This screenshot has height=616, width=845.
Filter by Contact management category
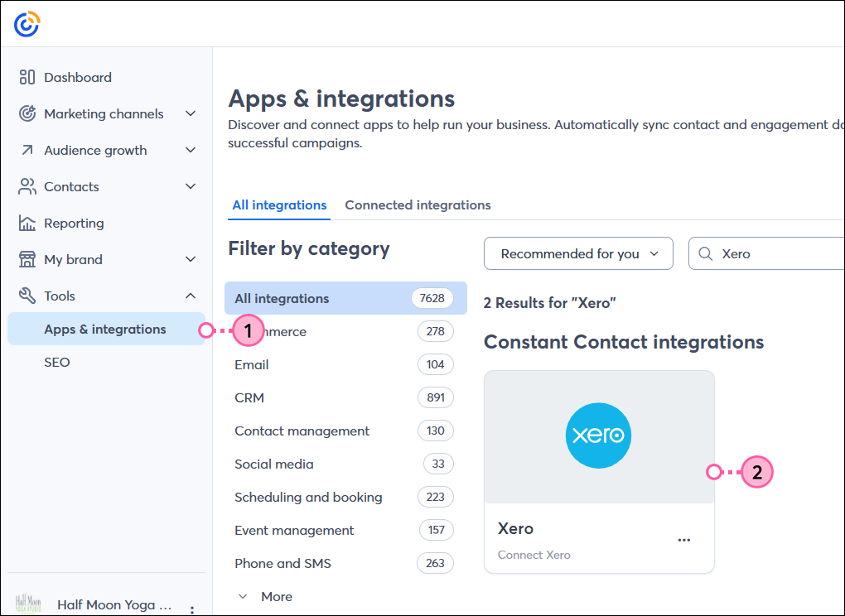pos(302,431)
